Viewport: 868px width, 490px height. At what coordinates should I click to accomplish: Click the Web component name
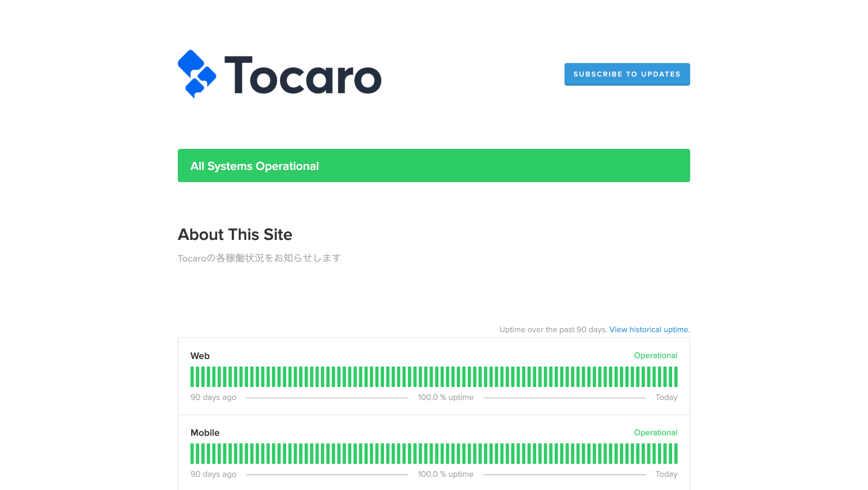[200, 356]
